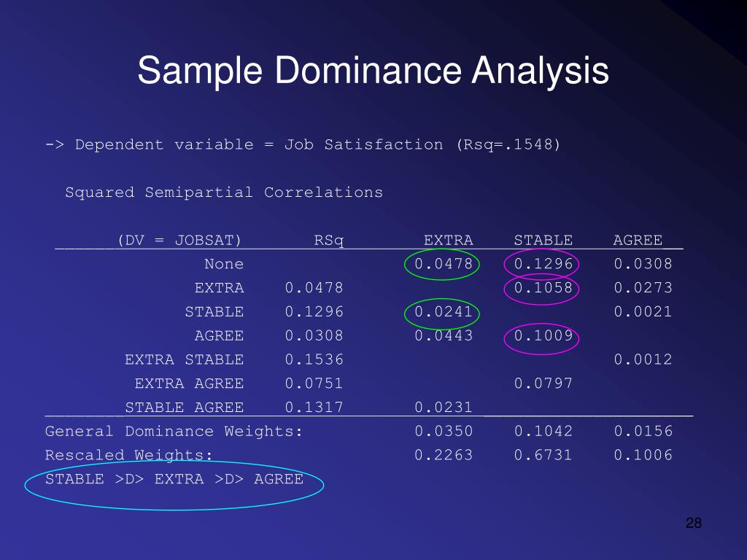
Task: Click RSq value 0.0308 in AGREE row
Action: pos(314,335)
